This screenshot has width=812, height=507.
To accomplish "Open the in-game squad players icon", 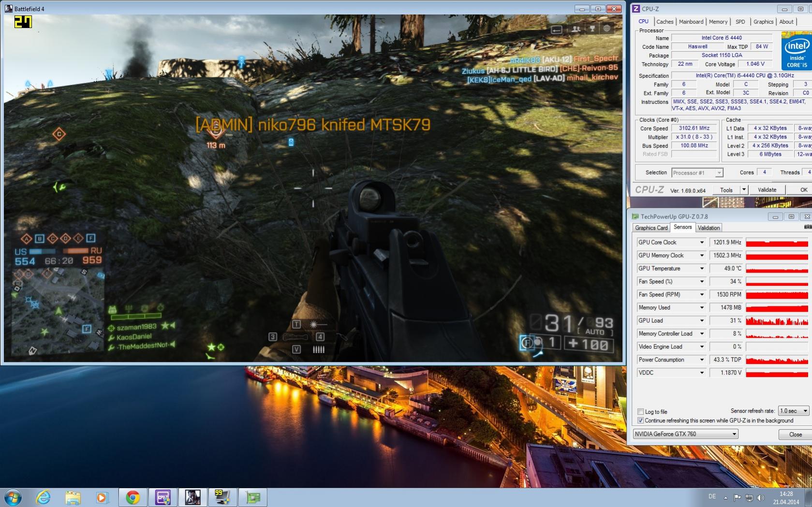I will click(x=576, y=29).
